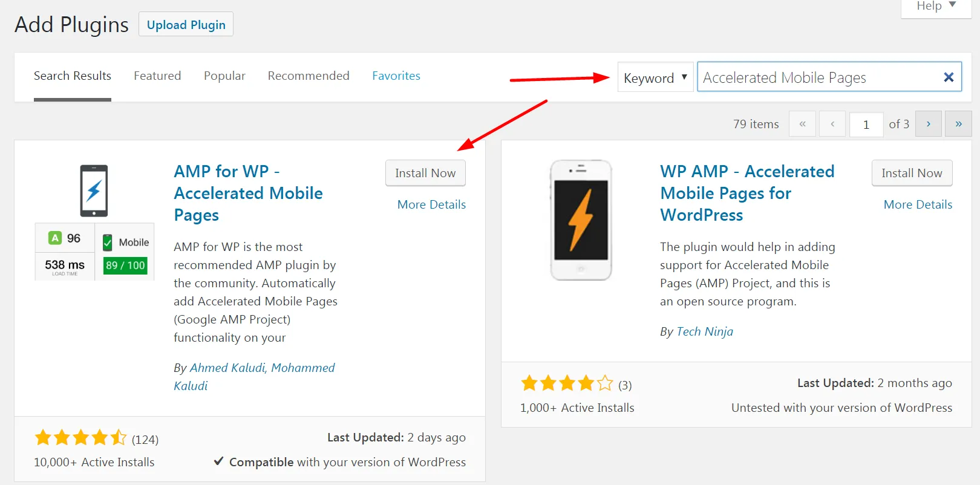980x485 pixels.
Task: Open the Tech Ninja author link
Action: 705,331
